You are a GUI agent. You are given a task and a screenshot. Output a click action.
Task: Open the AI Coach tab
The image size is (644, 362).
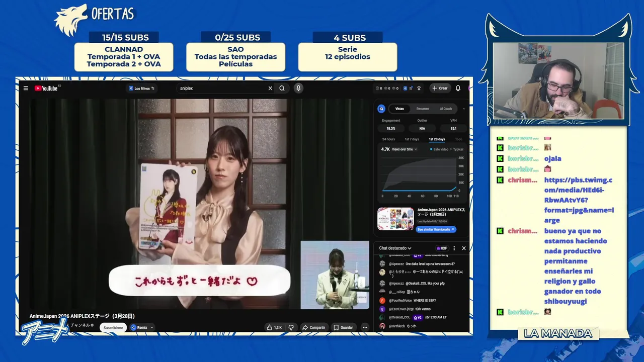point(446,109)
